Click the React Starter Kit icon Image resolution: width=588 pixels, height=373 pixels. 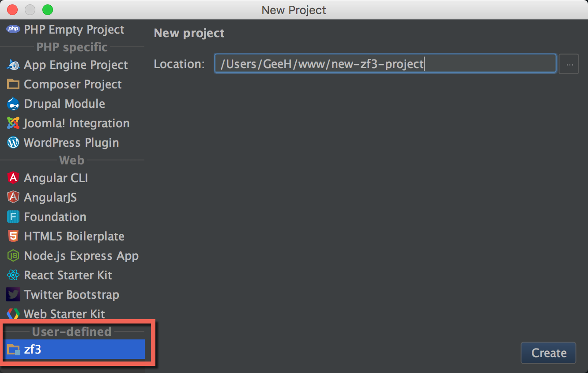click(13, 275)
